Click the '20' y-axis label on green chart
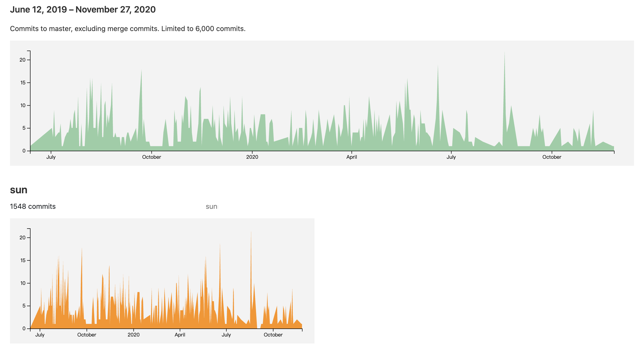Image resolution: width=644 pixels, height=352 pixels. (x=22, y=60)
